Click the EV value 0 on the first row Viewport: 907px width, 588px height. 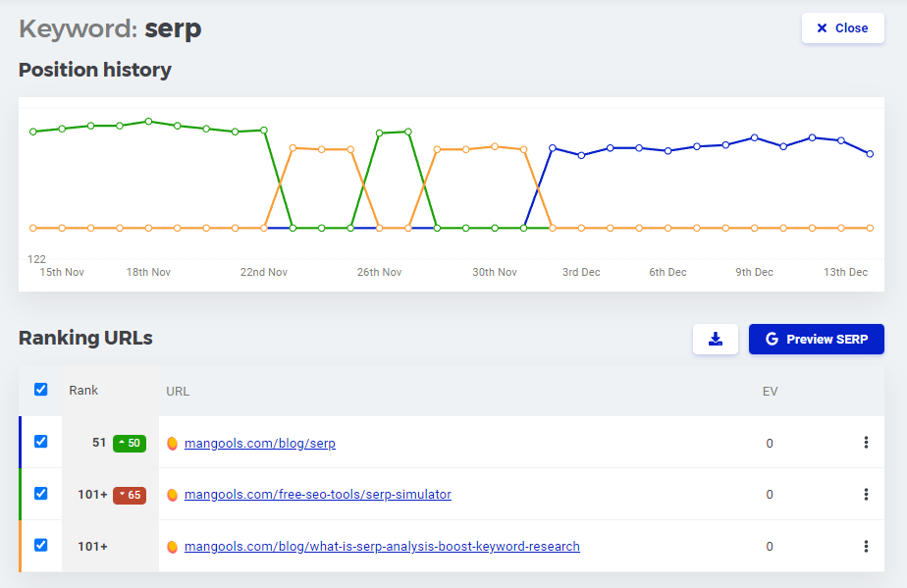click(x=770, y=443)
